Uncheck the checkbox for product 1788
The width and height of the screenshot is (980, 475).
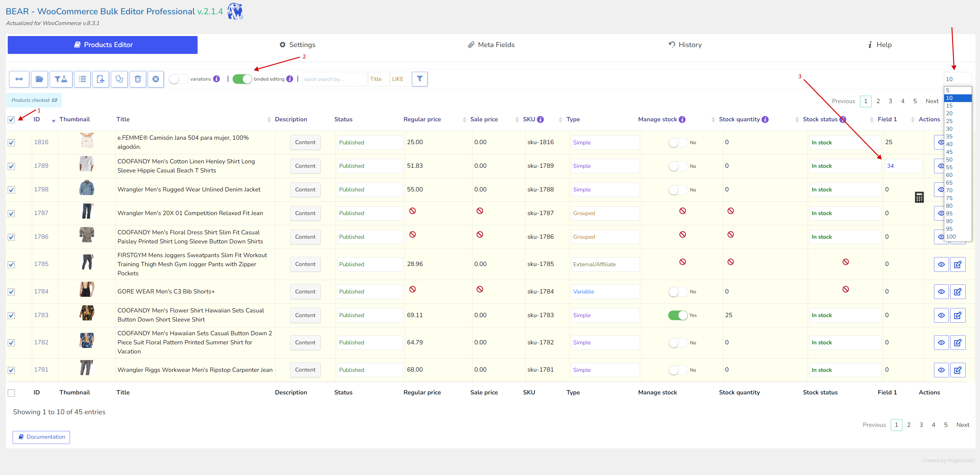(x=11, y=190)
